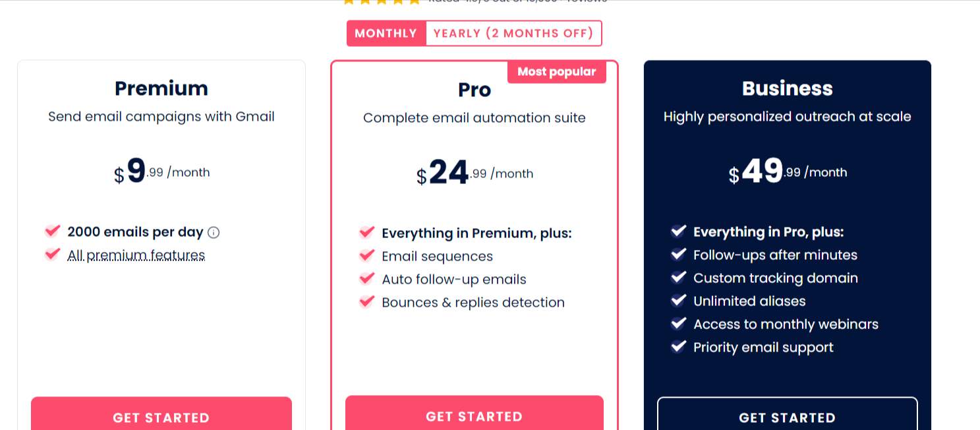
Task: Switch billing to Monthly
Action: 386,33
